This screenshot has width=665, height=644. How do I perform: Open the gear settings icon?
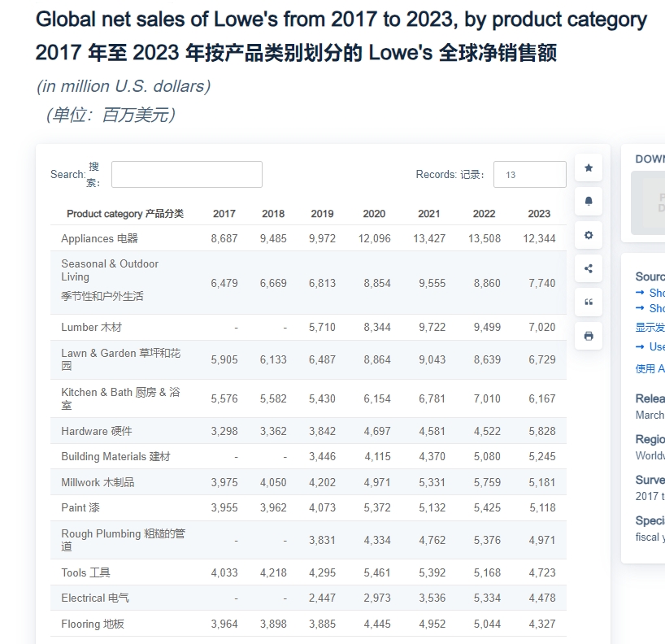[589, 235]
